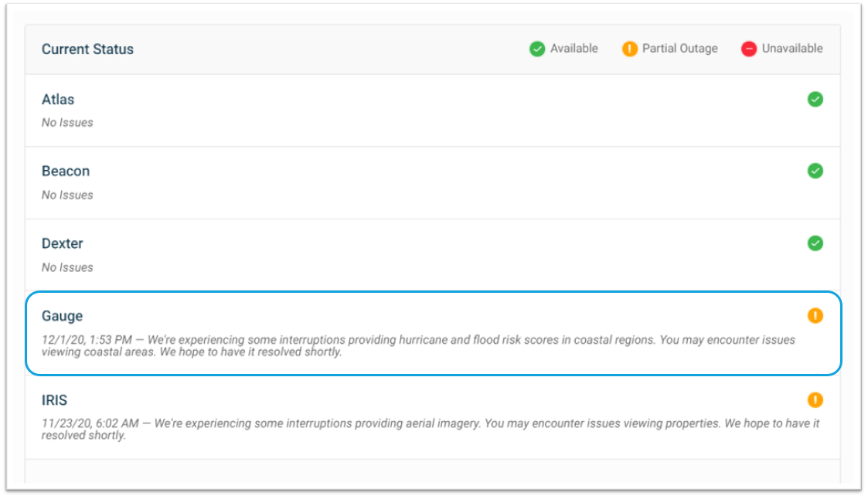The image size is (868, 496).
Task: Click the Gauge hurricane and flood risk message
Action: click(x=418, y=346)
